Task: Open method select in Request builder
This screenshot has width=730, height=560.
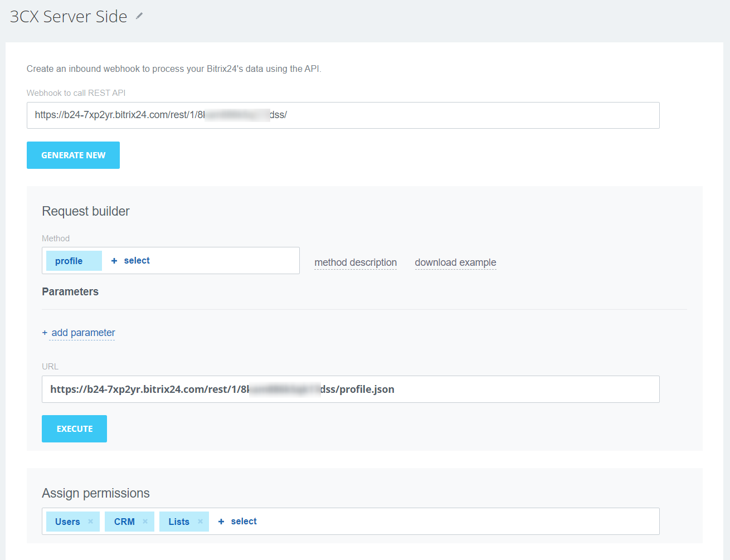Action: point(130,260)
